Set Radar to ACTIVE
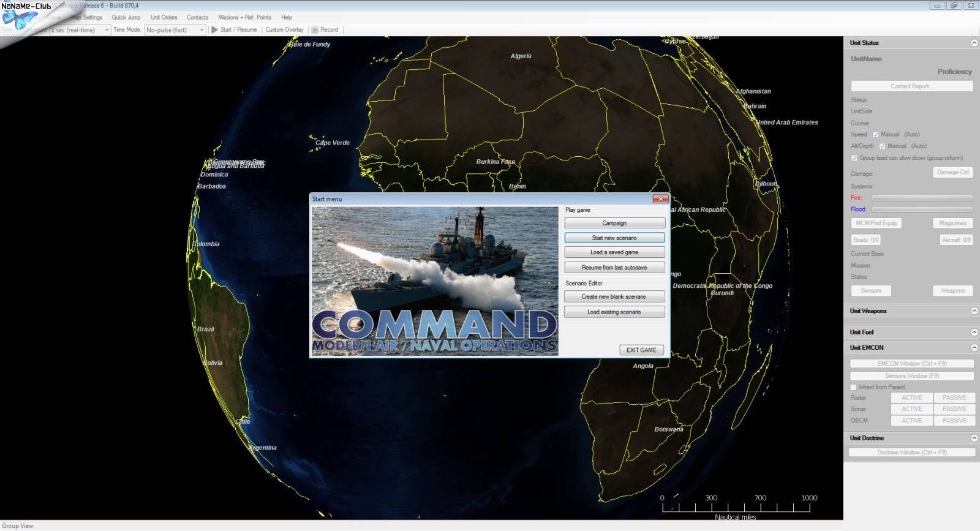980x531 pixels. tap(911, 398)
